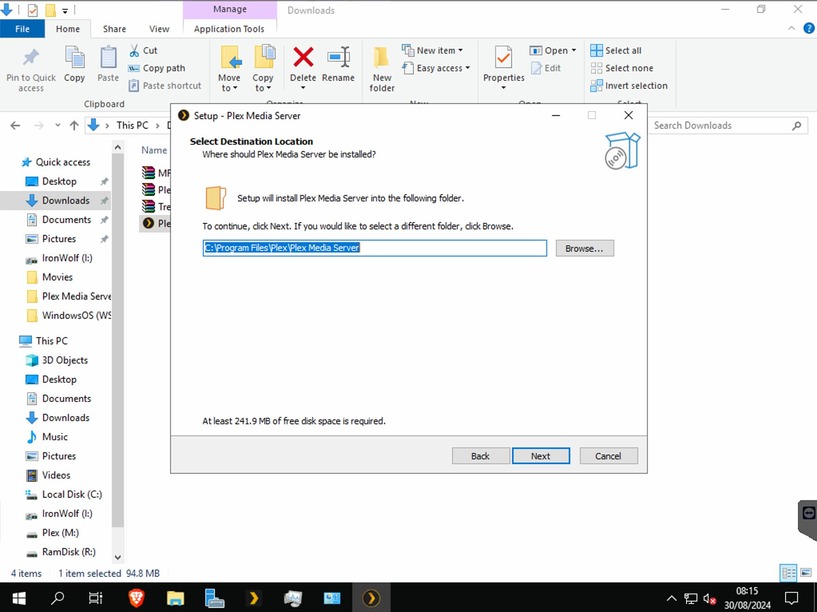
Task: Open Local Disk (C:) in sidebar
Action: click(64, 494)
